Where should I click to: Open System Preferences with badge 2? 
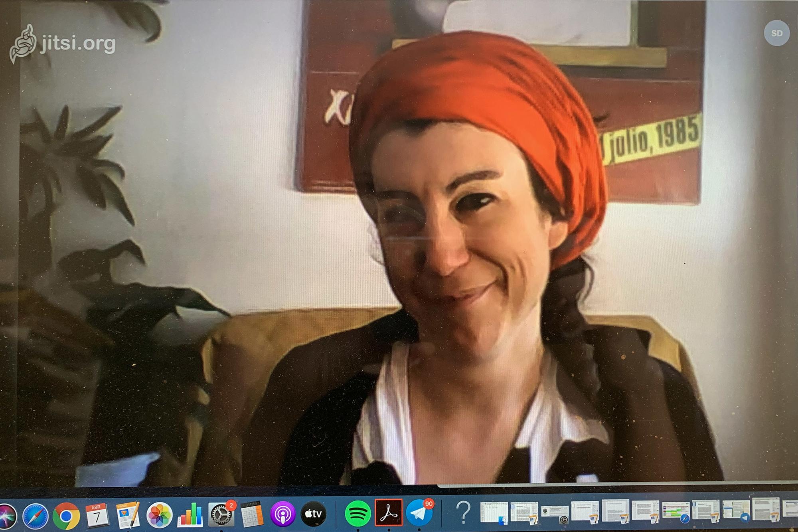(221, 515)
